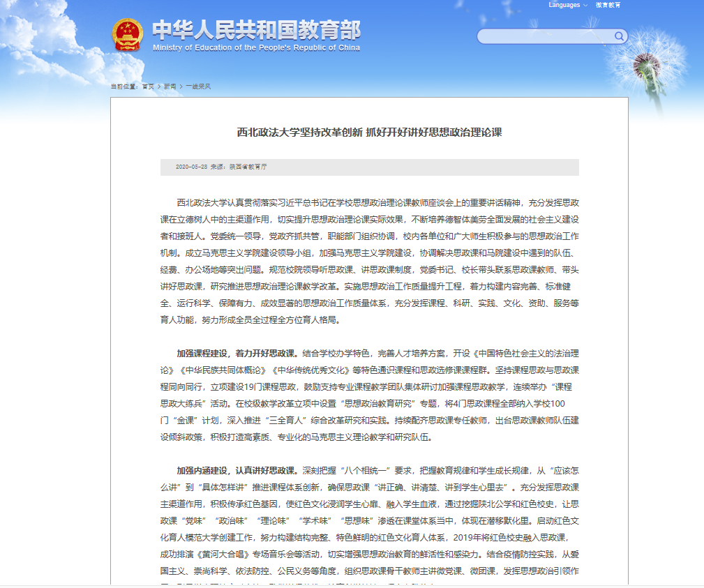Go to 首页 in the breadcrumb

coord(148,86)
